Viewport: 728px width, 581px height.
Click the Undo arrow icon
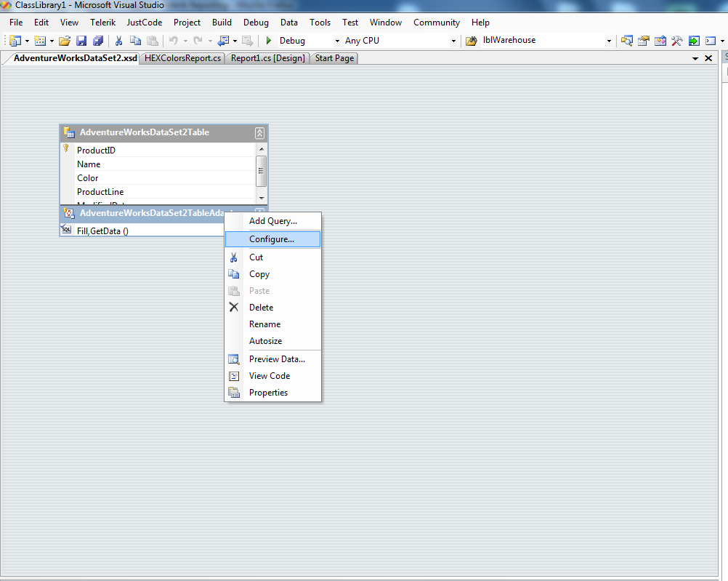pyautogui.click(x=174, y=41)
